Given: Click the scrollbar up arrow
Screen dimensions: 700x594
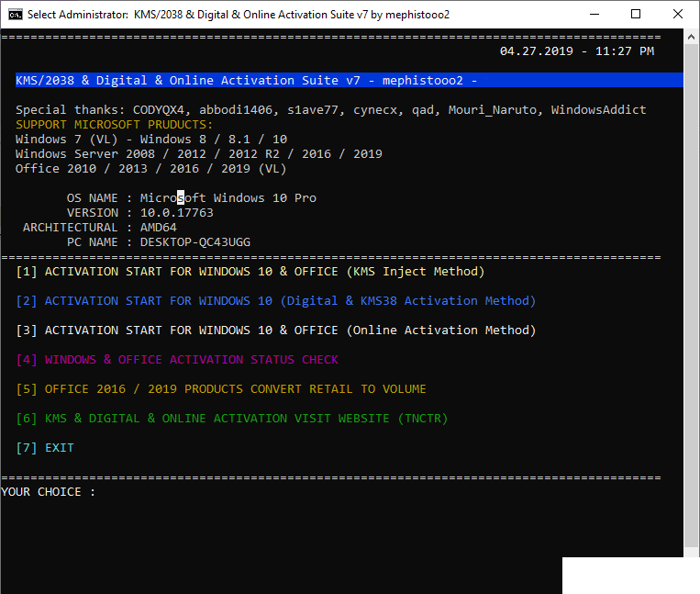Looking at the screenshot, I should point(691,38).
